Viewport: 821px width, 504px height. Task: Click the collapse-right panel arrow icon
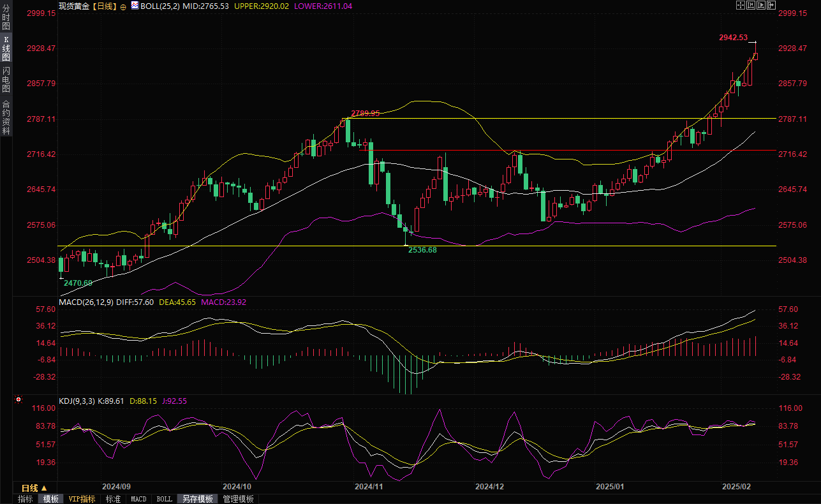pos(771,5)
